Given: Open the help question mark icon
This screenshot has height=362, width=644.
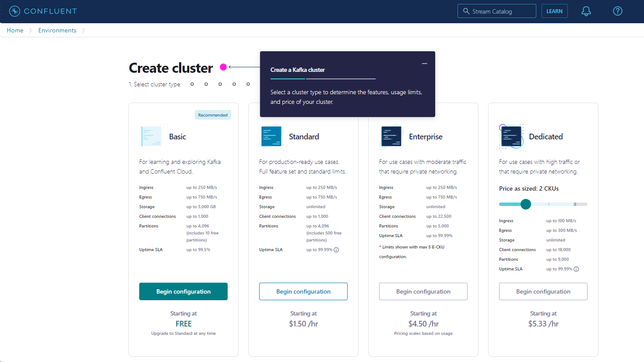Looking at the screenshot, I should click(618, 11).
